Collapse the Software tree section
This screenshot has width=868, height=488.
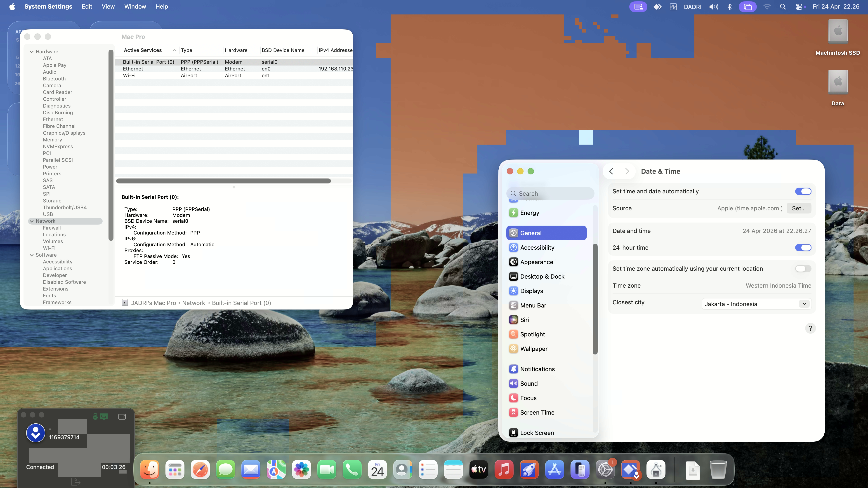[x=32, y=255]
